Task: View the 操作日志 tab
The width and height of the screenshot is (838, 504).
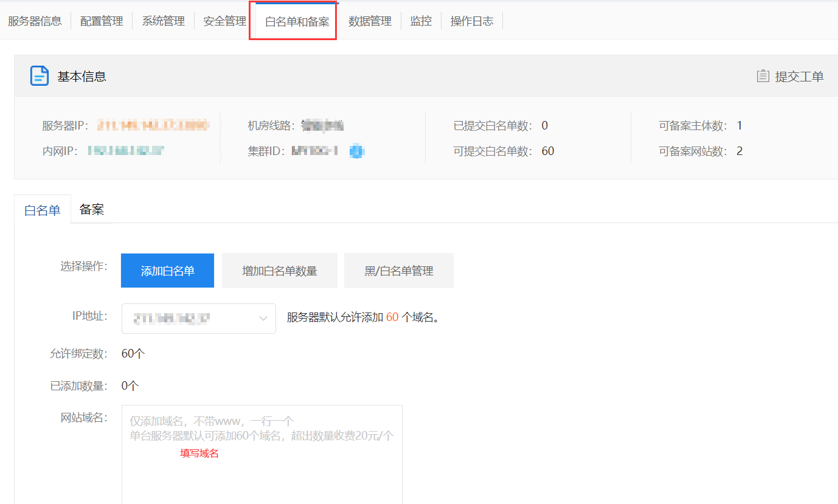Action: click(471, 21)
